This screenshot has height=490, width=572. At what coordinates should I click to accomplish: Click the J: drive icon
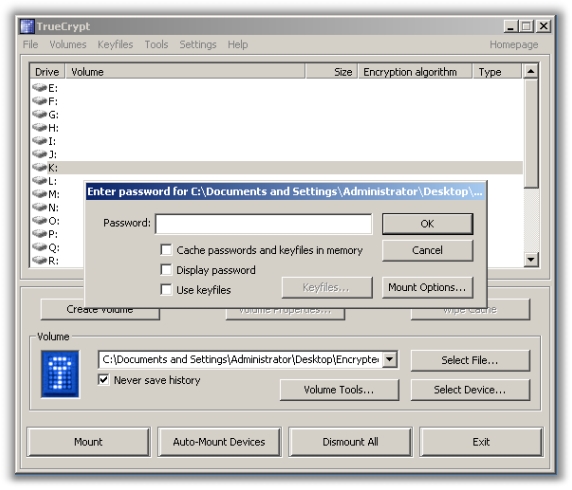[x=39, y=154]
